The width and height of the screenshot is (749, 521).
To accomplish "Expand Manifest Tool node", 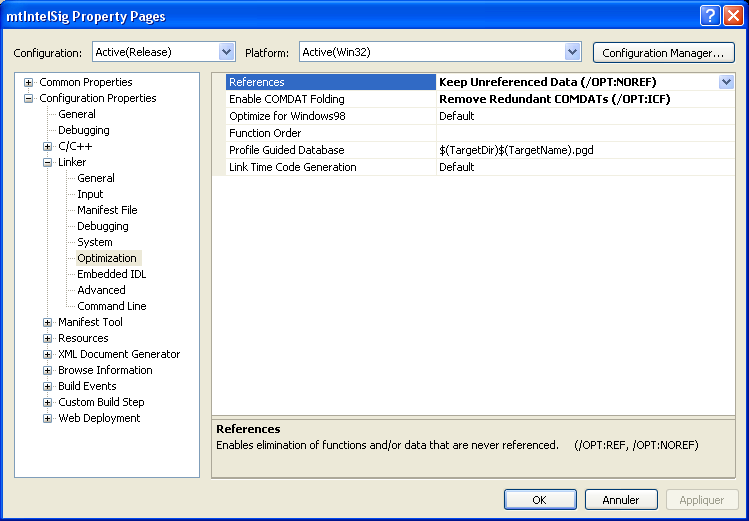I will [x=47, y=322].
